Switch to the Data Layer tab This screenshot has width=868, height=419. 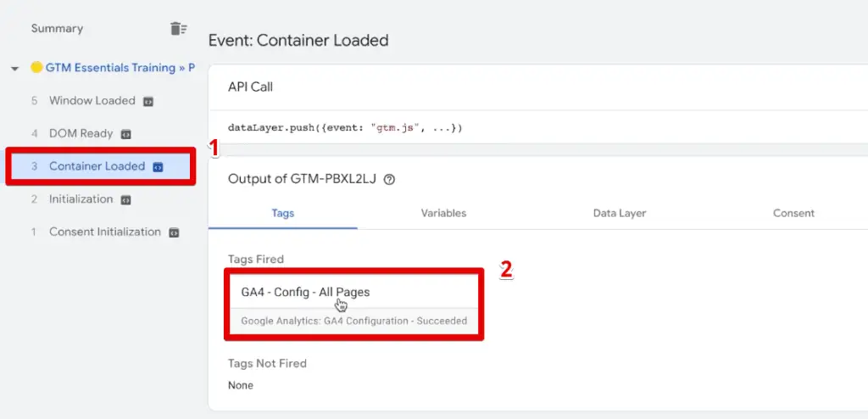click(x=620, y=214)
